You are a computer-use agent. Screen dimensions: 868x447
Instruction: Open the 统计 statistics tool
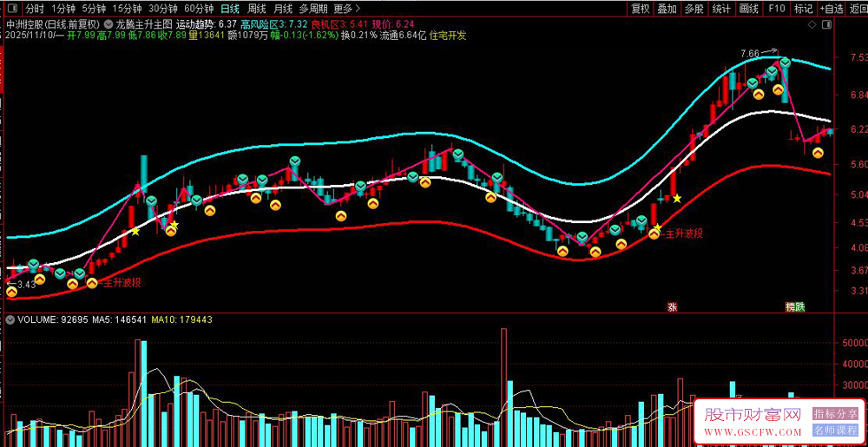(720, 9)
